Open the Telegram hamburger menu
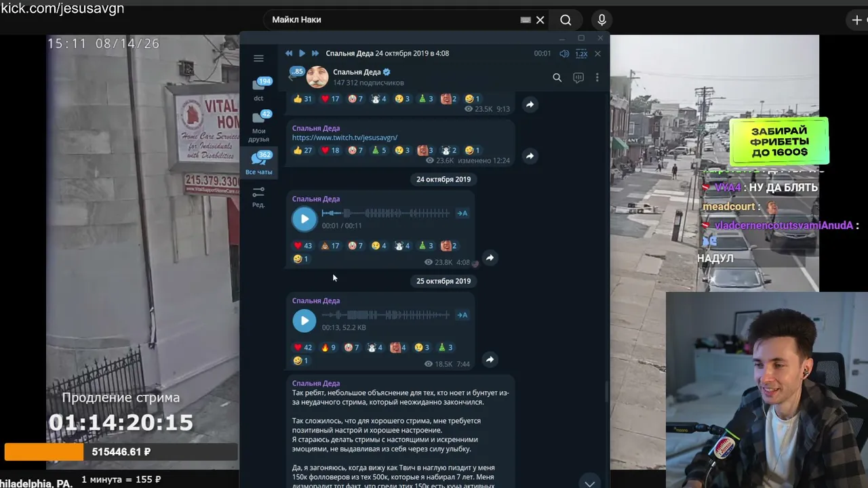 point(258,58)
